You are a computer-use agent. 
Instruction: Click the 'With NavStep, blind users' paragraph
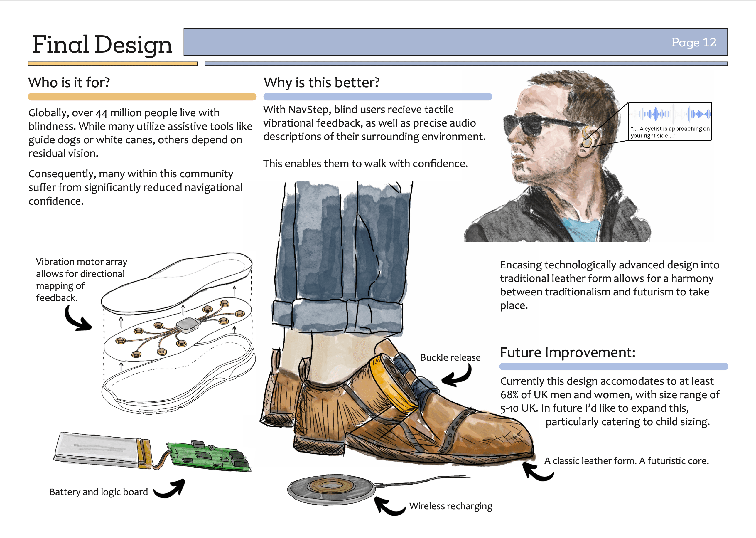coord(374,123)
